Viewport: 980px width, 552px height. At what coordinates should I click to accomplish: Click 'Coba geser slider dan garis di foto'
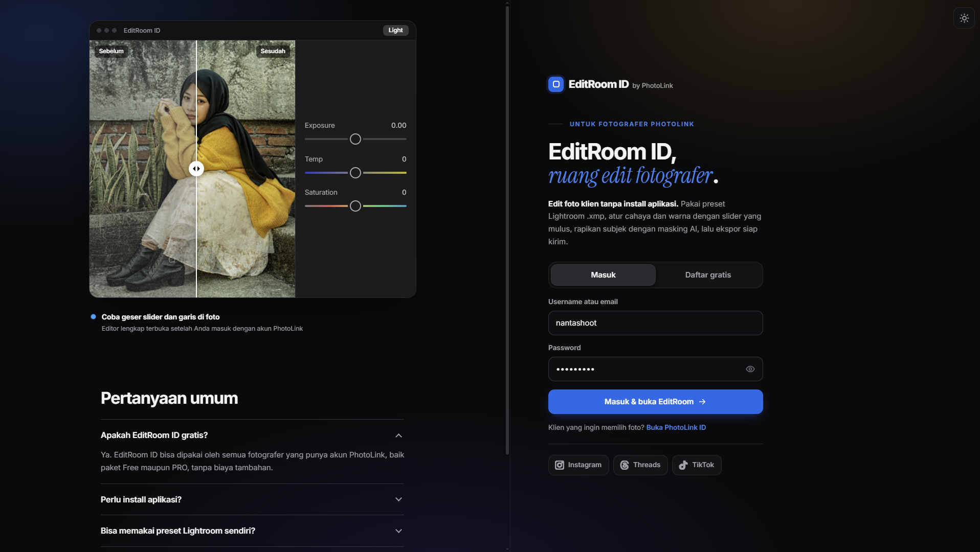point(161,317)
